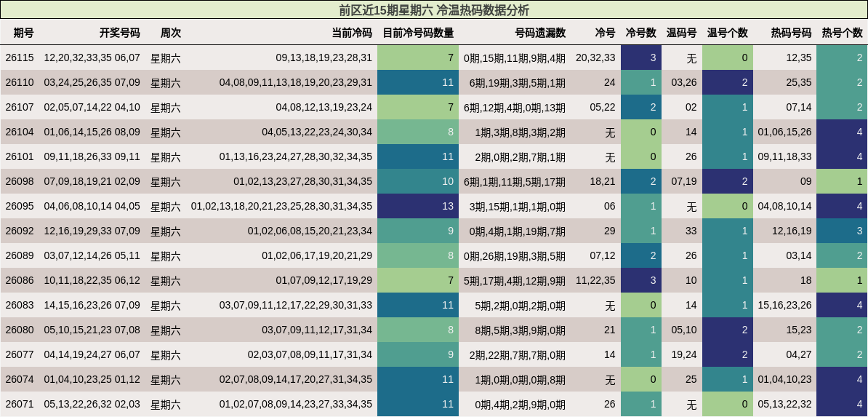This screenshot has width=868, height=417.
Task: Select the 热码号码 column header
Action: pos(791,33)
